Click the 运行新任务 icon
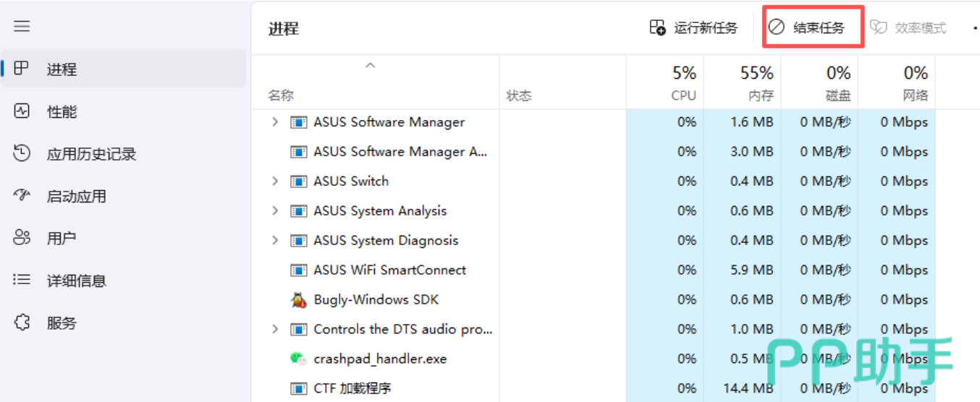980x402 pixels. (657, 27)
